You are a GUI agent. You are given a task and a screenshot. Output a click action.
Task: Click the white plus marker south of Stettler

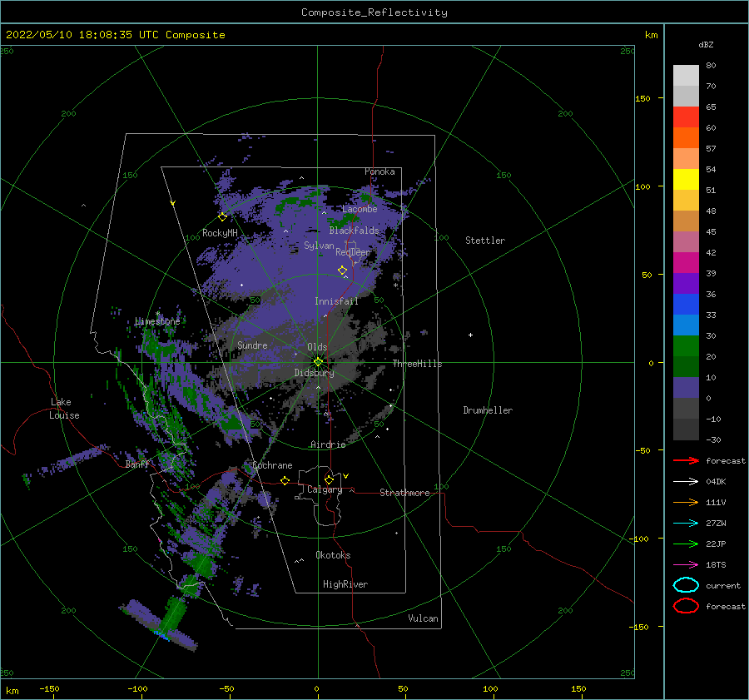pyautogui.click(x=470, y=335)
